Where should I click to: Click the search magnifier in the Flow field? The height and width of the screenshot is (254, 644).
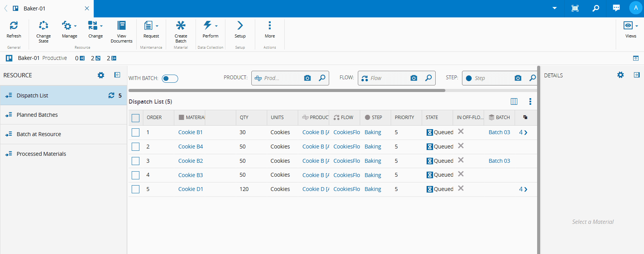[x=428, y=78]
